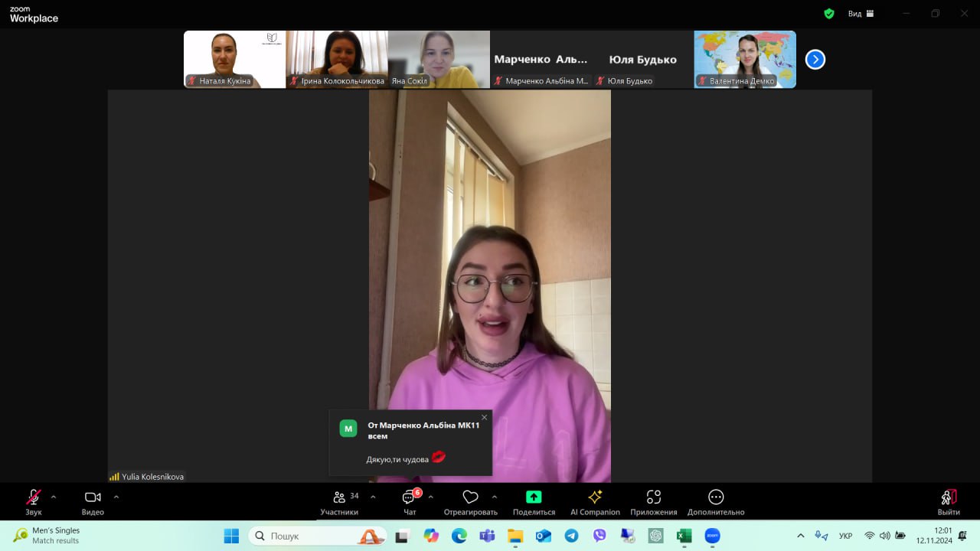Open Microsoft Teams from the taskbar

point(487,536)
